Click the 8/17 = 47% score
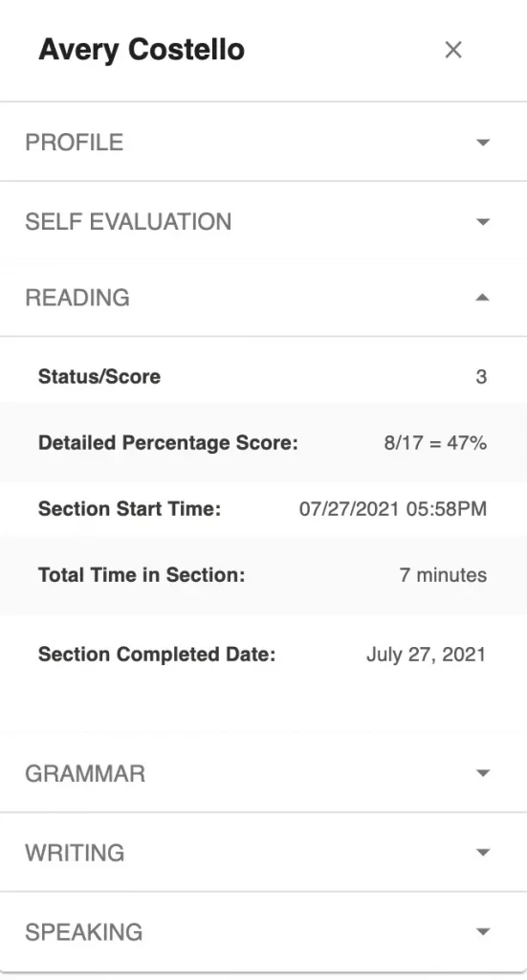The height and width of the screenshot is (980, 527). (x=435, y=443)
